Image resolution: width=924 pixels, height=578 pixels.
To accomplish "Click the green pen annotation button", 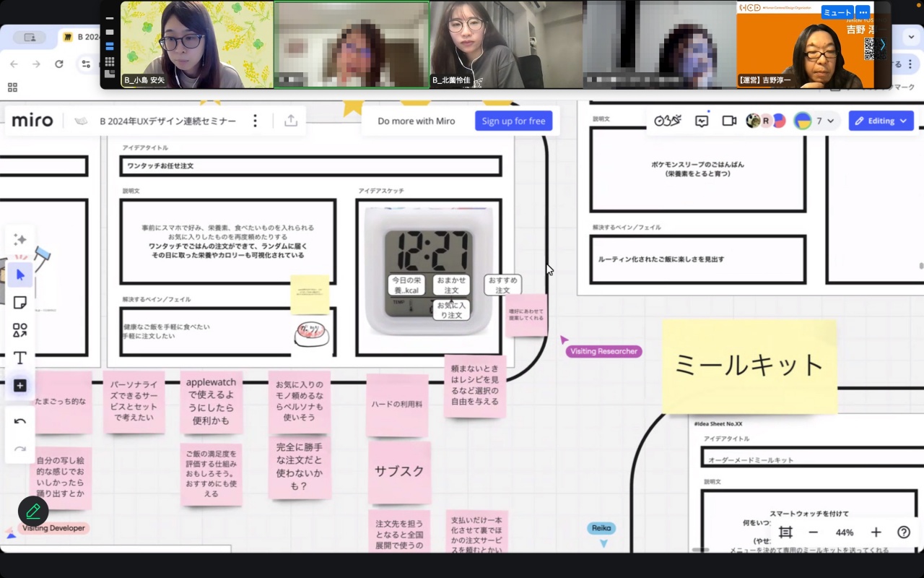I will point(33,512).
